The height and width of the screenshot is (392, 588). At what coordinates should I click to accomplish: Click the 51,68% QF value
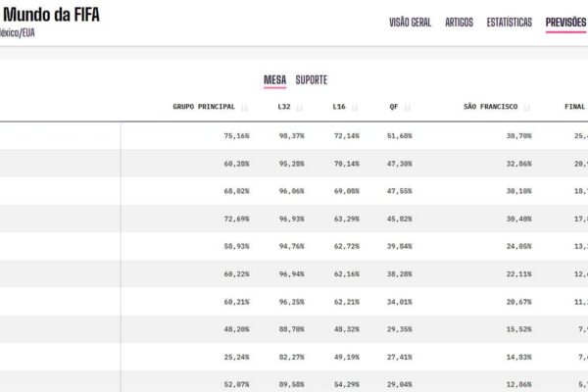tap(400, 136)
